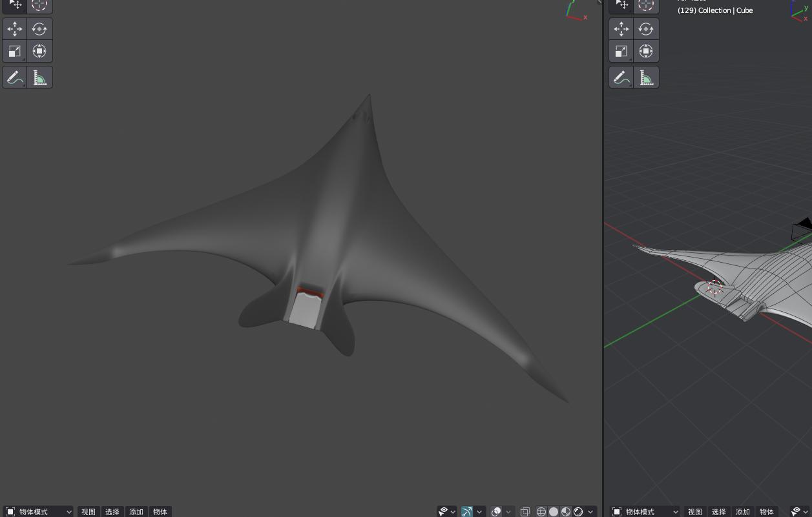Screen dimensions: 812x517
Task: Select the Rotate tool in right viewport
Action: (x=645, y=29)
